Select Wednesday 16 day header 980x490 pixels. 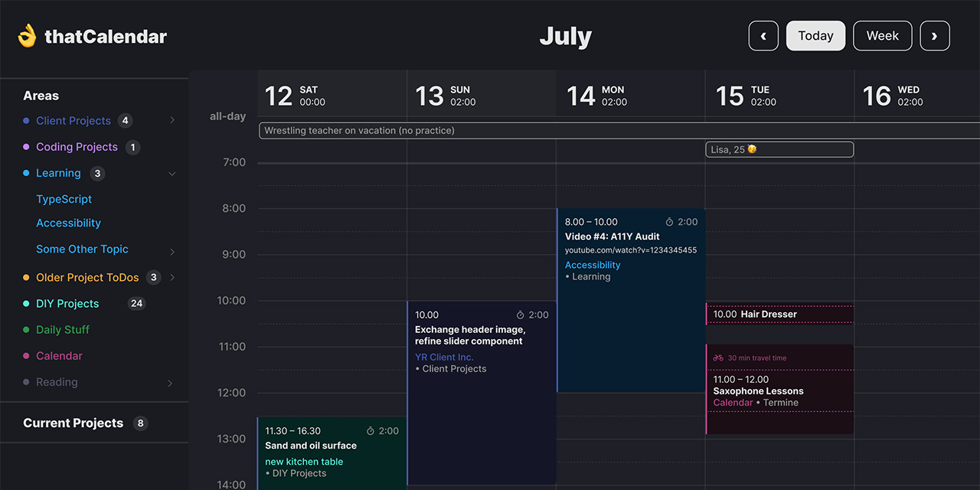click(x=917, y=96)
